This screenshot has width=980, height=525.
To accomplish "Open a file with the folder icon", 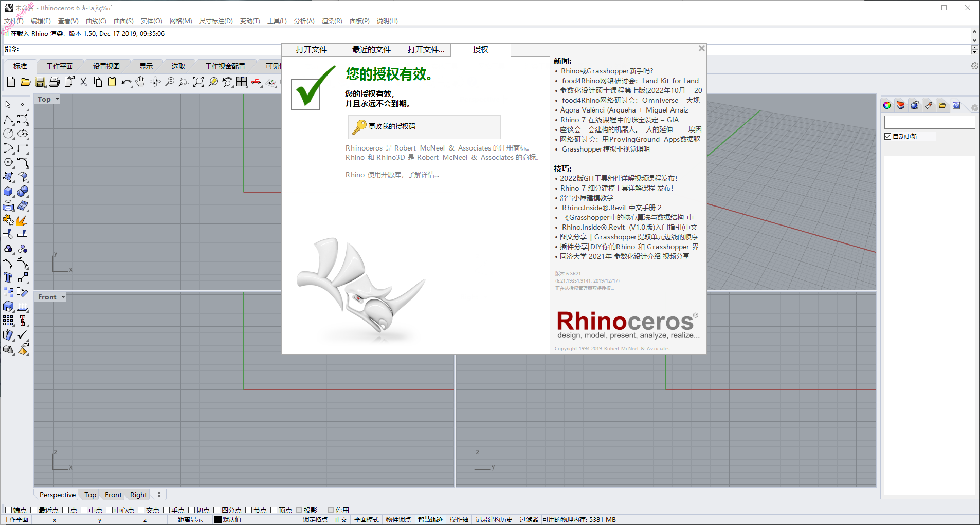I will pyautogui.click(x=25, y=82).
